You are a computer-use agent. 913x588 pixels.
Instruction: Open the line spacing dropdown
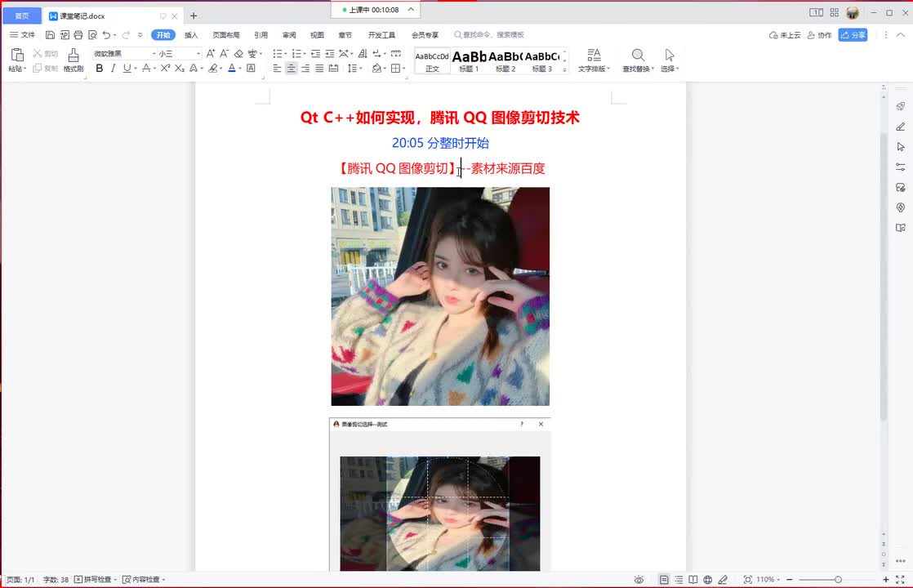360,68
